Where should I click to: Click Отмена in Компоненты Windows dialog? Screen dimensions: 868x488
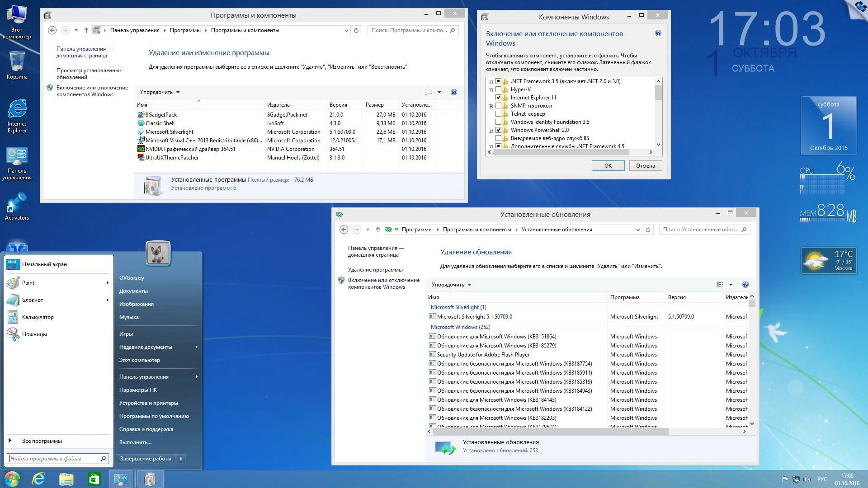[645, 166]
